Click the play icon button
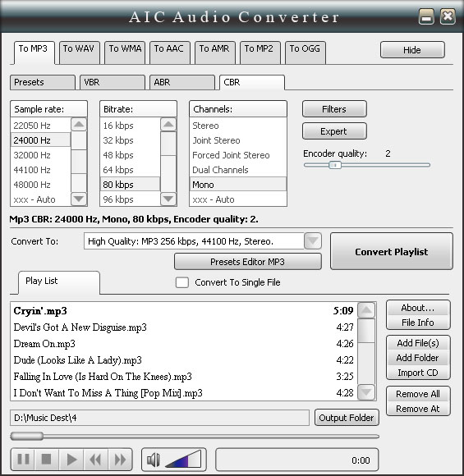The image size is (464, 476). (x=71, y=459)
